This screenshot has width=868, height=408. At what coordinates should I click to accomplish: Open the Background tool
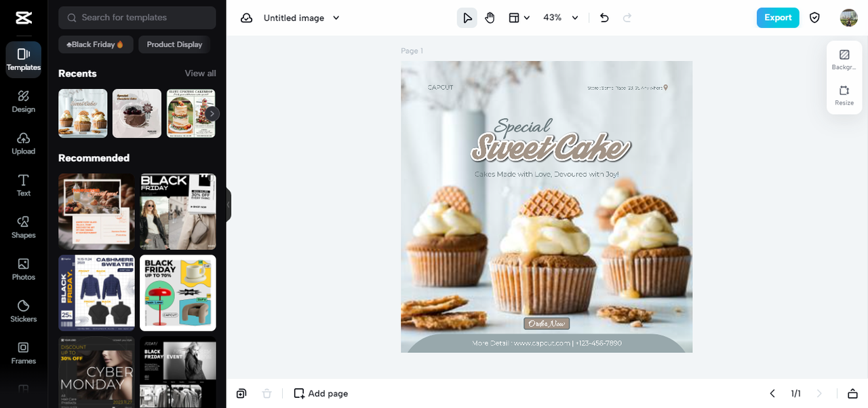tap(844, 60)
